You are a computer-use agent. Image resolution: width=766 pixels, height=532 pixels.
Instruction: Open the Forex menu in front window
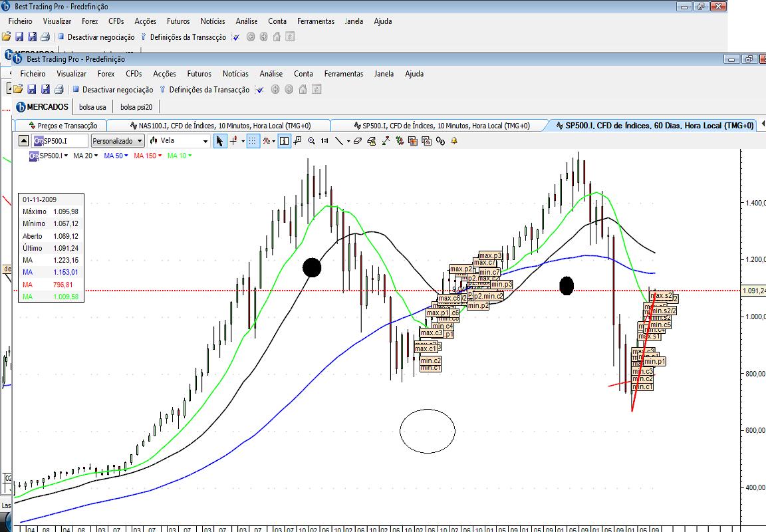coord(106,74)
